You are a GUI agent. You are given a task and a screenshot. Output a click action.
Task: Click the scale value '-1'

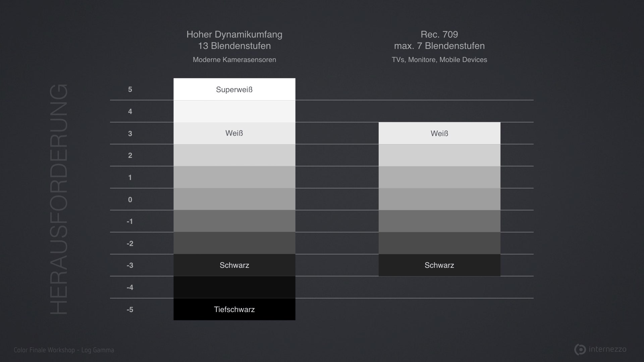(130, 221)
